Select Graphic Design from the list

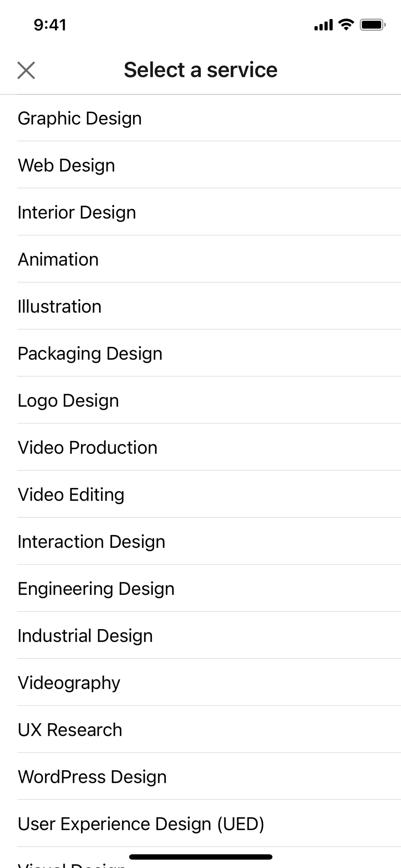click(80, 118)
